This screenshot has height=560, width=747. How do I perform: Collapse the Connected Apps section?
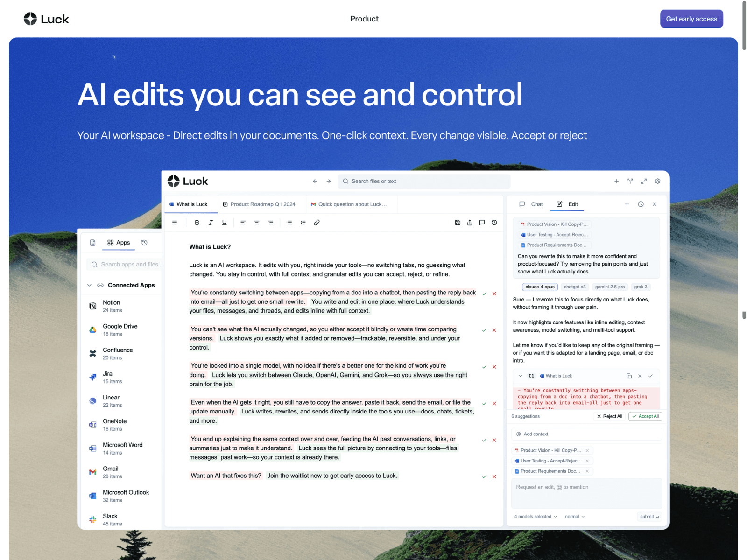pos(89,285)
